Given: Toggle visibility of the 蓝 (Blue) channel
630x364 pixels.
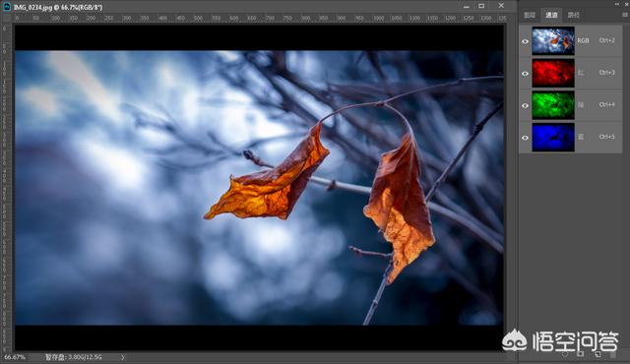Looking at the screenshot, I should (x=525, y=138).
